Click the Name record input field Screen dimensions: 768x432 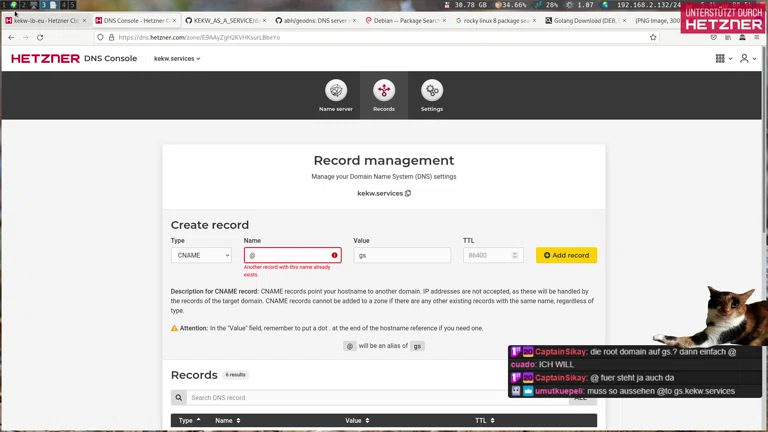click(292, 255)
